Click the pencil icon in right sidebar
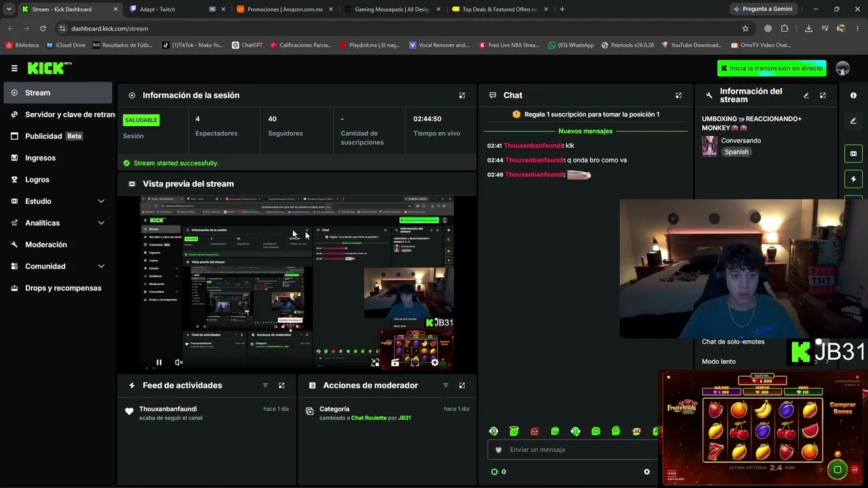This screenshot has width=868, height=488. (x=853, y=121)
